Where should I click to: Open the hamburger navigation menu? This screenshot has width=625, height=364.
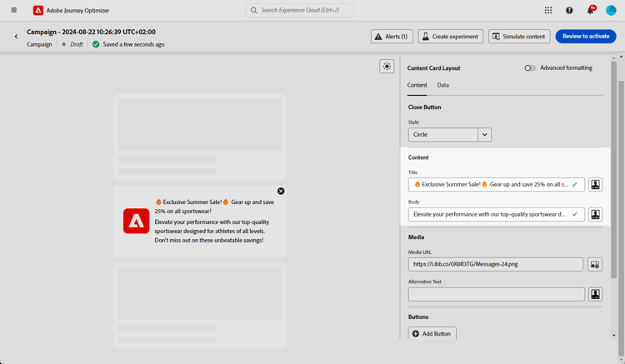14,10
